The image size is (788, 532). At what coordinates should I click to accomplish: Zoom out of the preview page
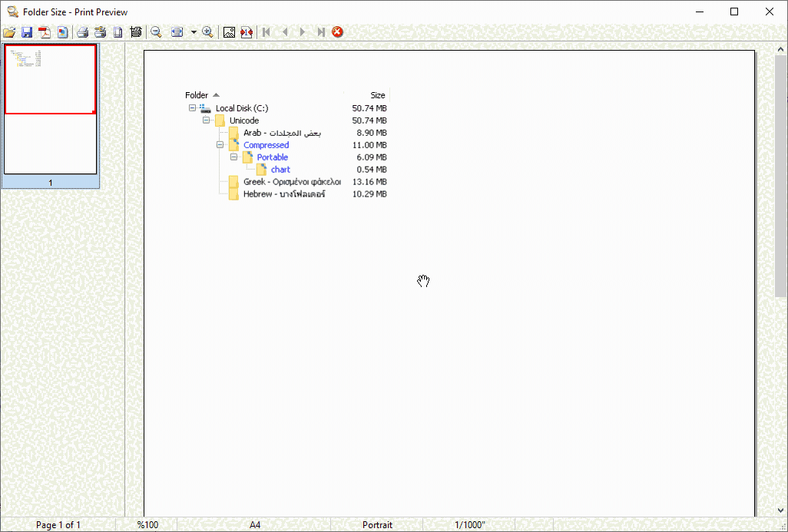click(155, 31)
